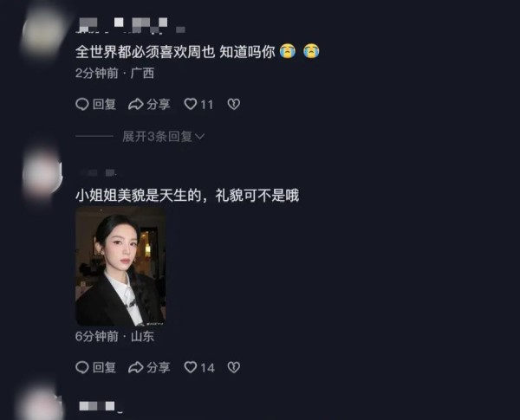Screen dimensions: 520x420
Task: Click the second commenter's blurred username
Action: click(97, 172)
